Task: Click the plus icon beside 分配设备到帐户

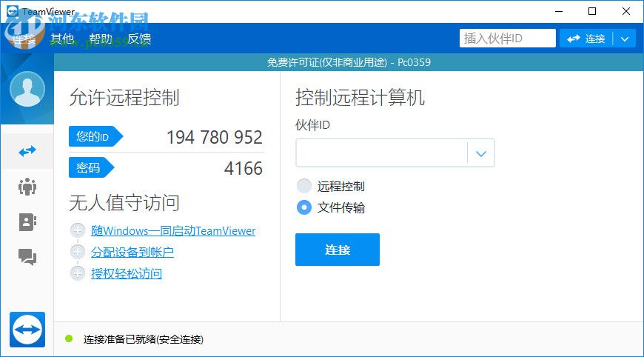Action: 77,252
